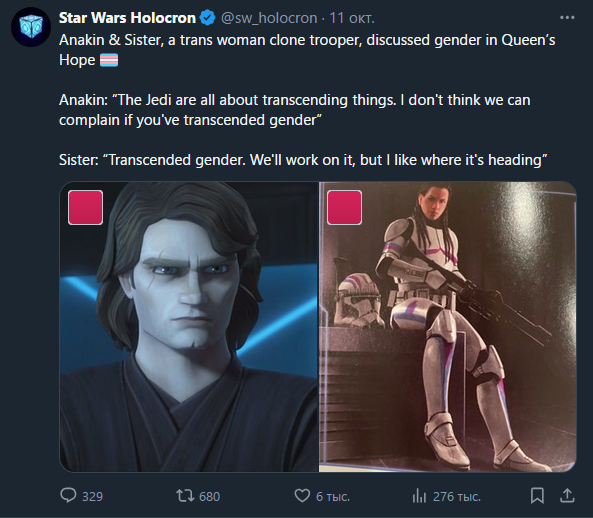Open the Star Wars Holocron display name
Image resolution: width=593 pixels, height=518 pixels.
coord(127,18)
